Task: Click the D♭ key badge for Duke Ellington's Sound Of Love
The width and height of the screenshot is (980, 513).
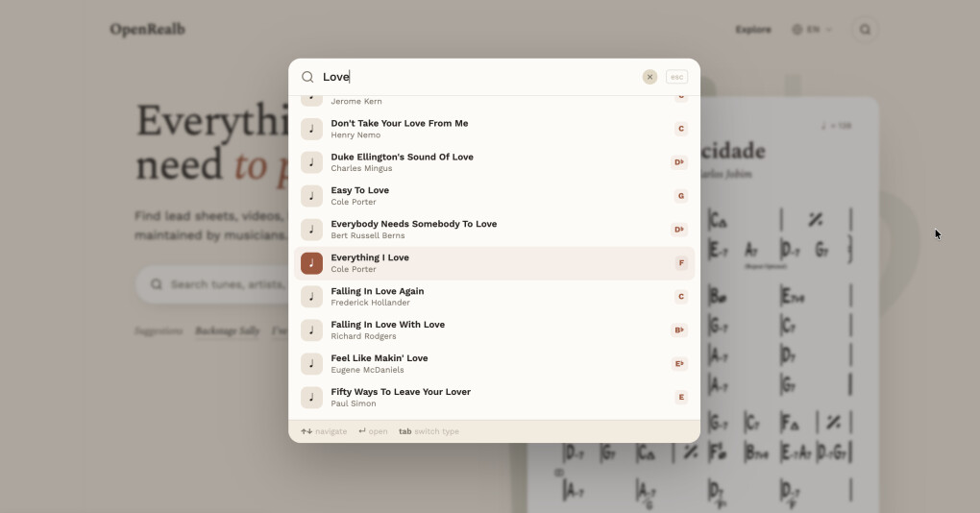Action: click(x=679, y=162)
